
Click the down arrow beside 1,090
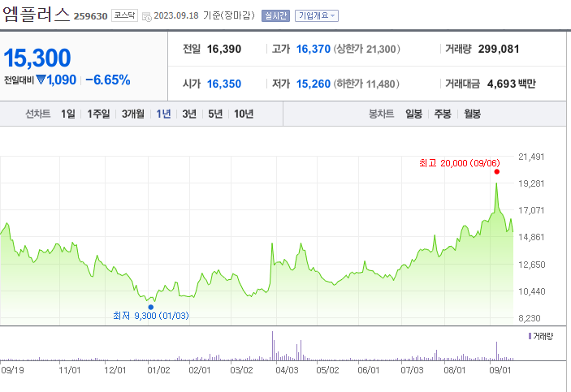41,80
